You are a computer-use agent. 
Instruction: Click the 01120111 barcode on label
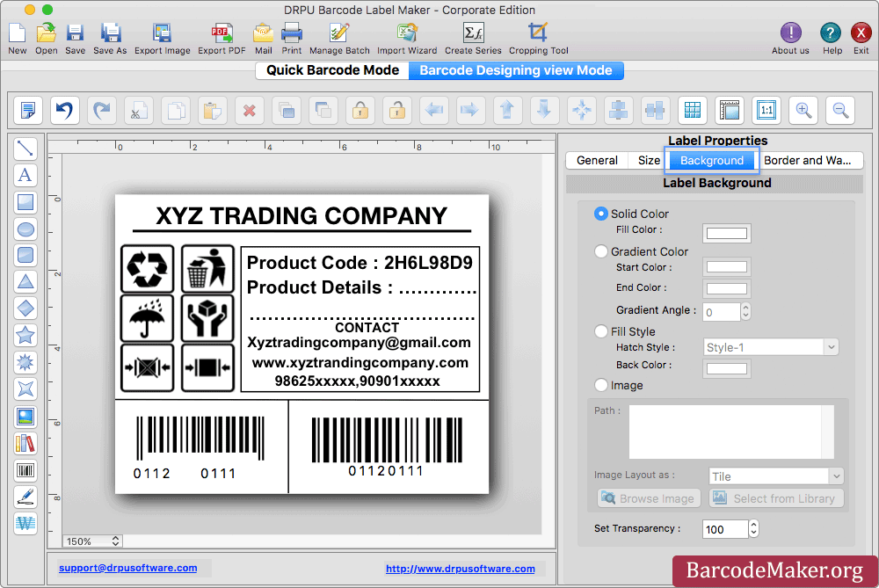pyautogui.click(x=387, y=446)
